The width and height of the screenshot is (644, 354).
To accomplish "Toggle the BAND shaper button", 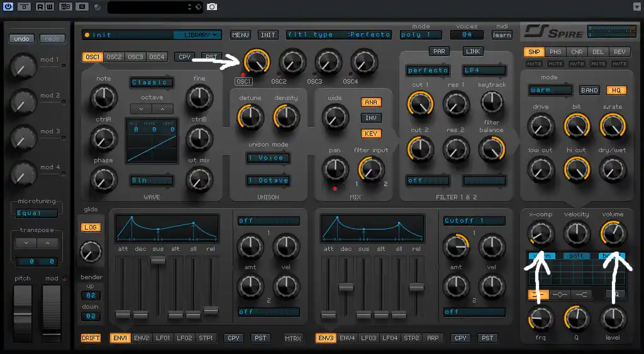I will (589, 90).
